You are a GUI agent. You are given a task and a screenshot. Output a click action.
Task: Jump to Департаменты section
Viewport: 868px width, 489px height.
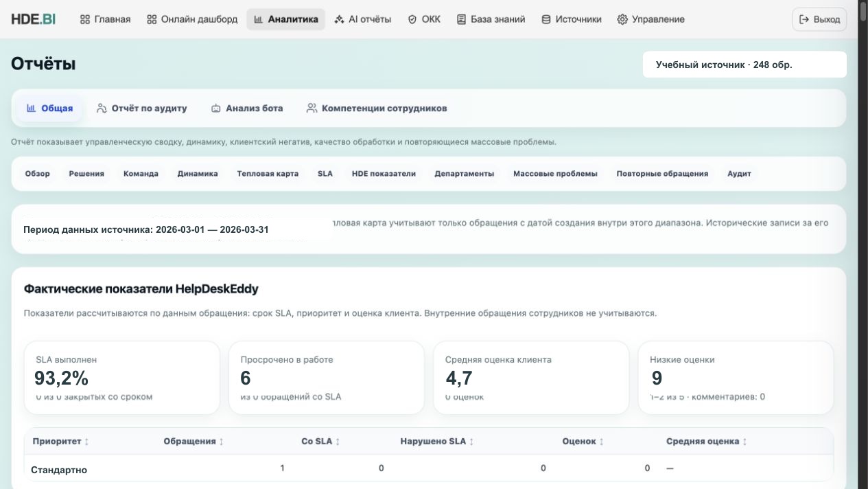[465, 174]
